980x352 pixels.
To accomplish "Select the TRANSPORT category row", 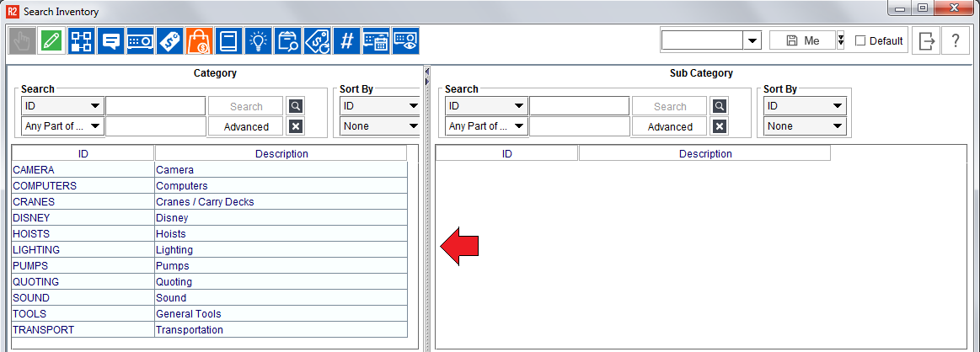I will pyautogui.click(x=209, y=330).
